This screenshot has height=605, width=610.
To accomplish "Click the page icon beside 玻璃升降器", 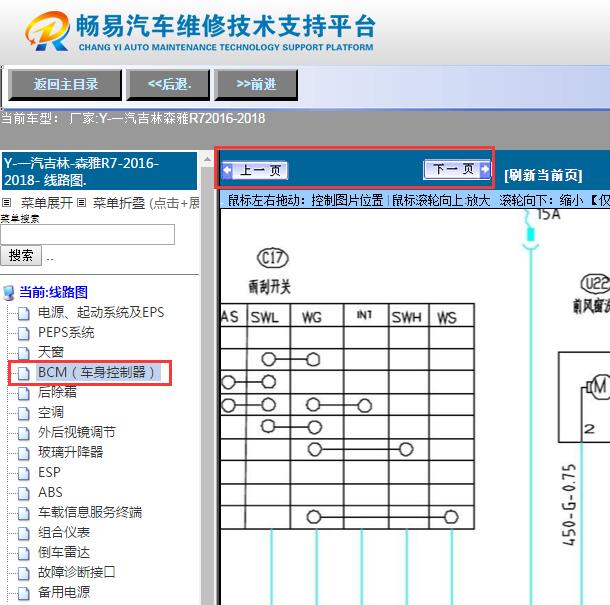I will [x=24, y=453].
